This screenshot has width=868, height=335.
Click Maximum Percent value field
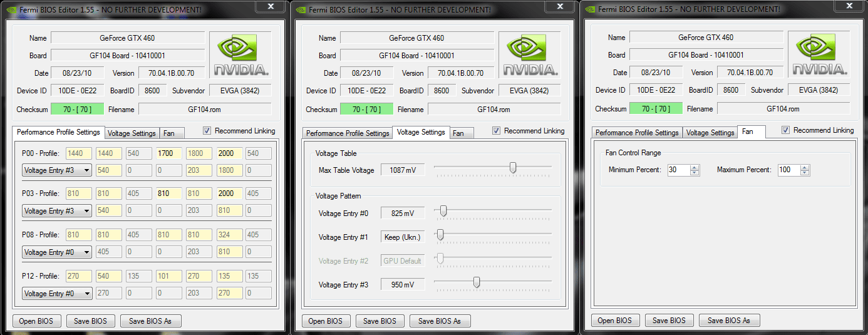point(788,170)
